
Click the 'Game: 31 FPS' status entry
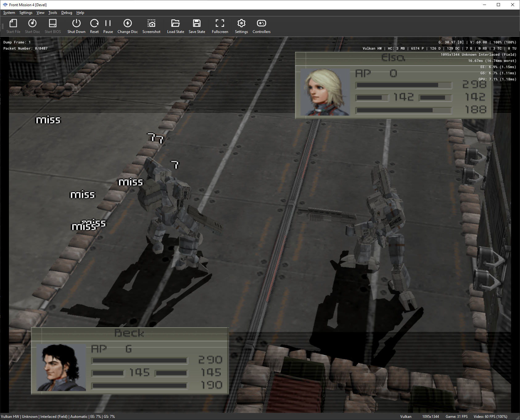[x=456, y=417]
